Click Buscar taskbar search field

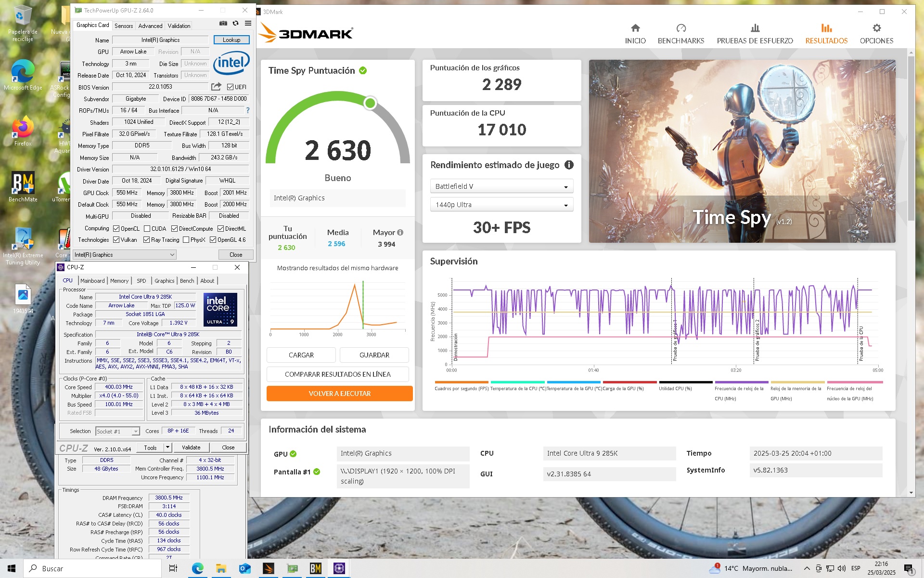[x=92, y=568]
